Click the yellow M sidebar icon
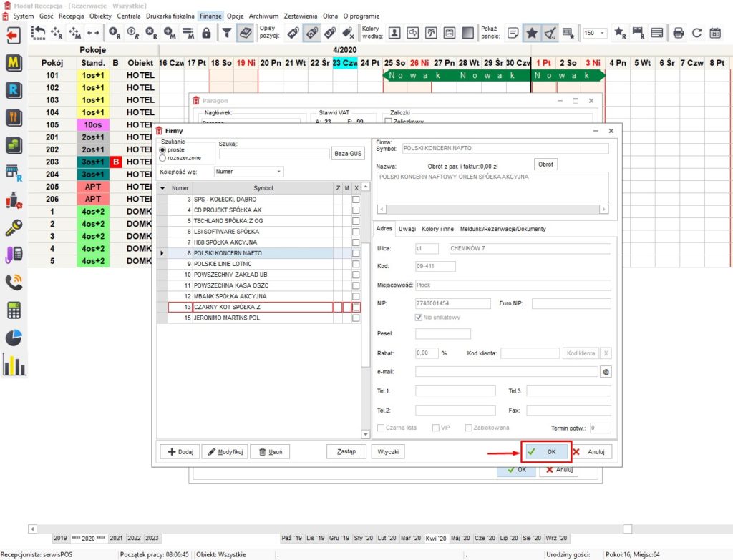This screenshot has height=560, width=733. (x=13, y=62)
